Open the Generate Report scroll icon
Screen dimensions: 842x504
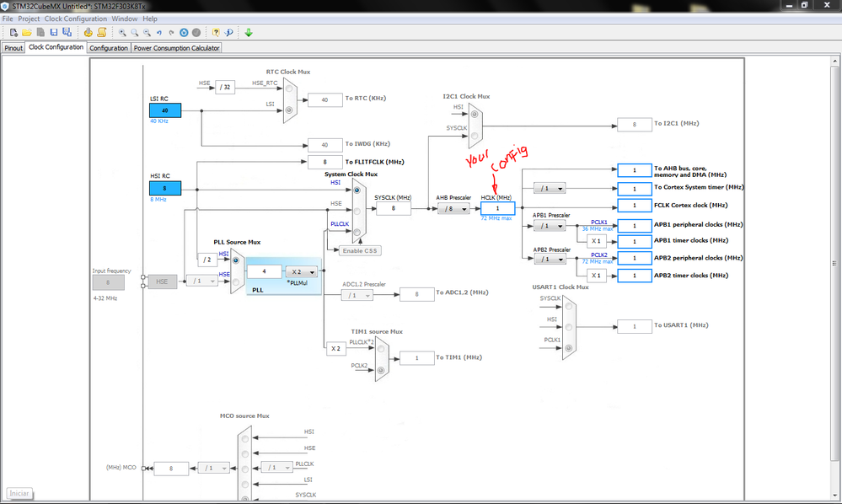click(x=101, y=33)
